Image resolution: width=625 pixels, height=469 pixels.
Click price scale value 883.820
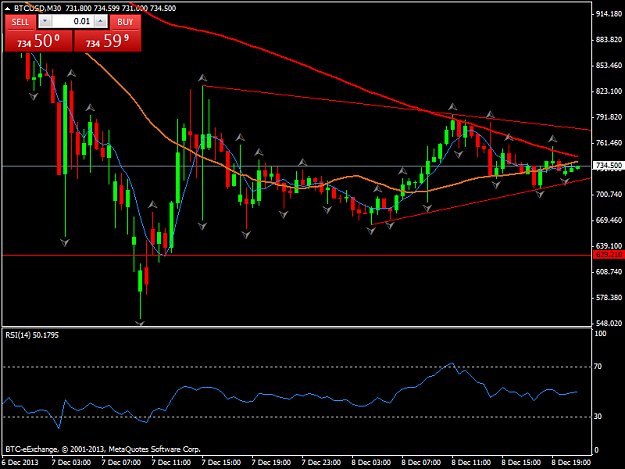609,40
